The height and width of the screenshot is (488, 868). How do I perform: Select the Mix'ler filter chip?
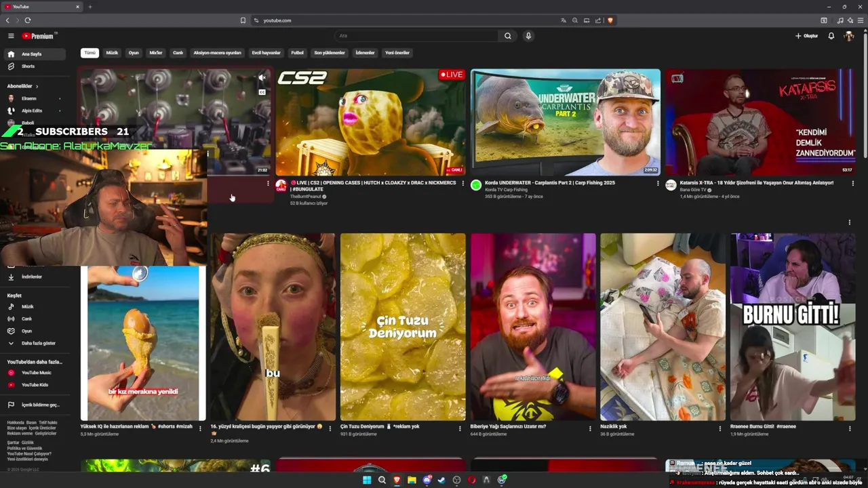click(x=156, y=53)
